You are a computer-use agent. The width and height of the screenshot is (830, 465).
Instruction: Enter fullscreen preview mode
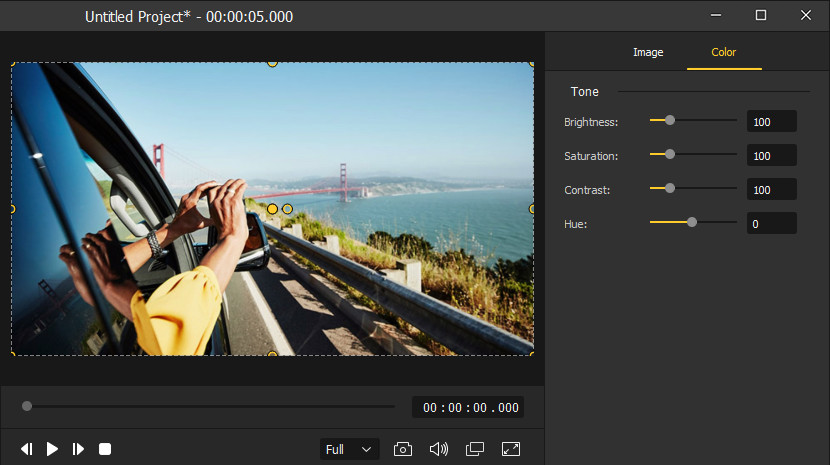510,450
